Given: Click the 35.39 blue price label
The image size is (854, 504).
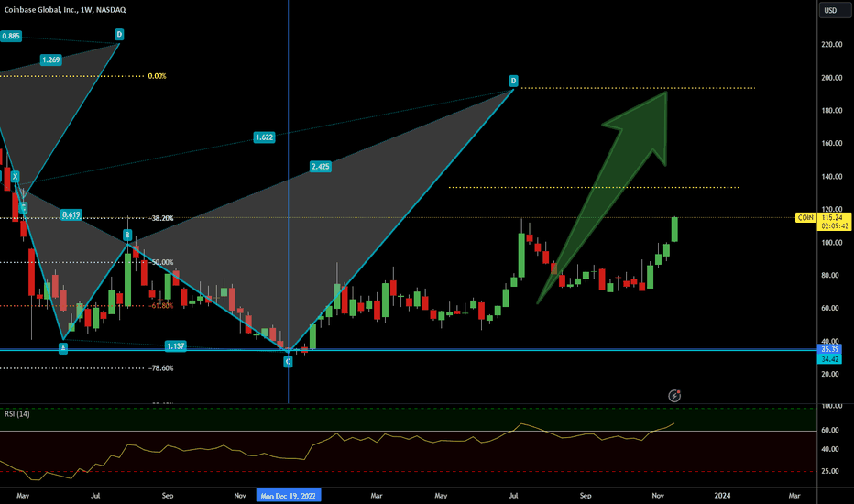Looking at the screenshot, I should tap(829, 349).
